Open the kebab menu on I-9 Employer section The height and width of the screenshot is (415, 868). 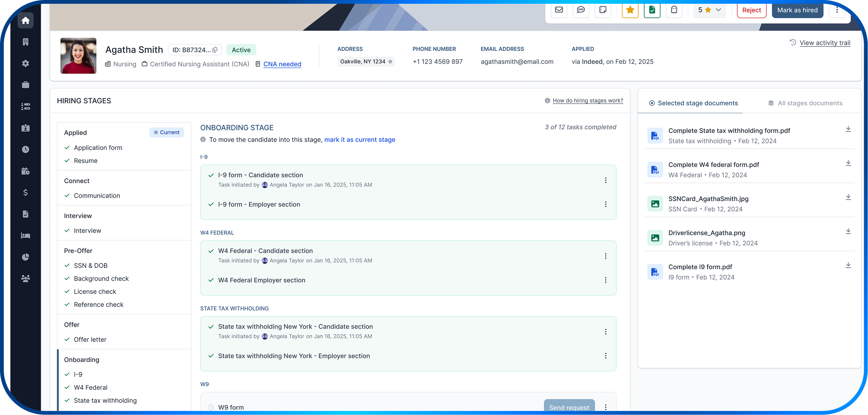tap(605, 204)
